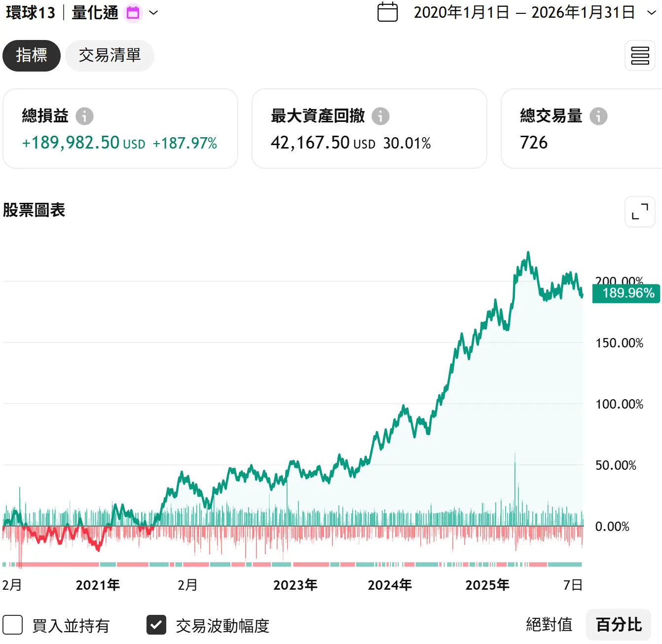Expand the strategy name dropdown chevron

coord(153,13)
